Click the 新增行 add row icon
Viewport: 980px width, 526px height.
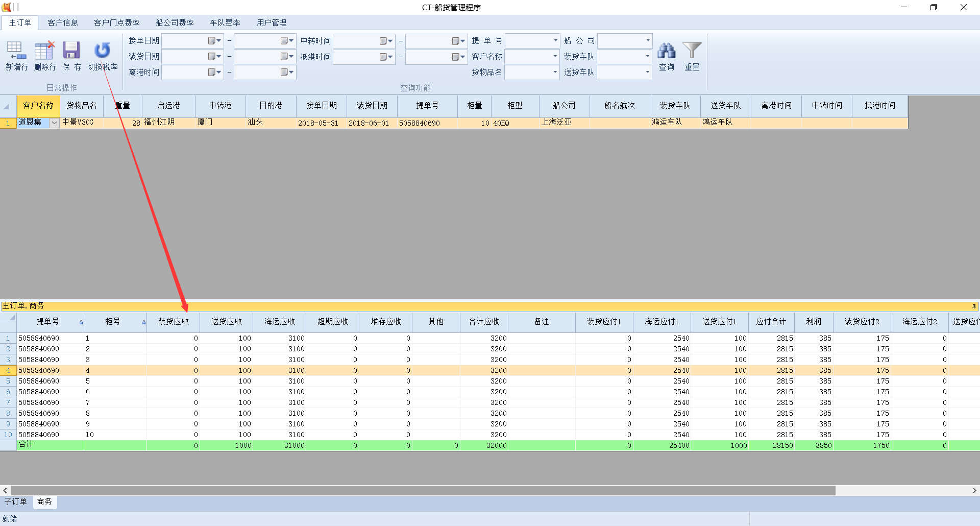[16, 51]
